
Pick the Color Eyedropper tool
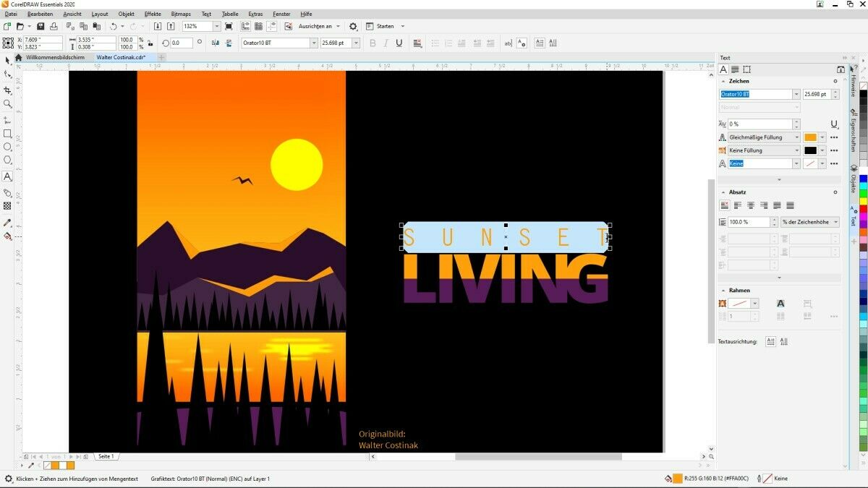click(7, 223)
